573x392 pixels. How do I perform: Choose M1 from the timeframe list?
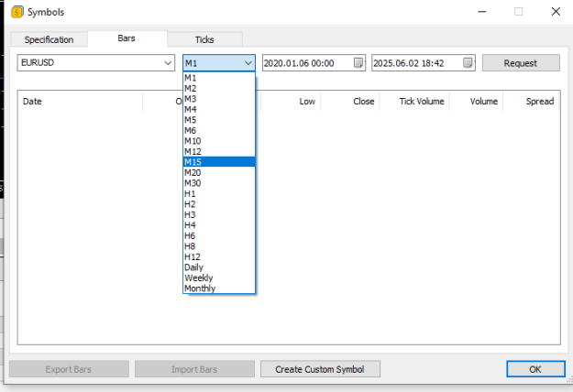coord(219,78)
